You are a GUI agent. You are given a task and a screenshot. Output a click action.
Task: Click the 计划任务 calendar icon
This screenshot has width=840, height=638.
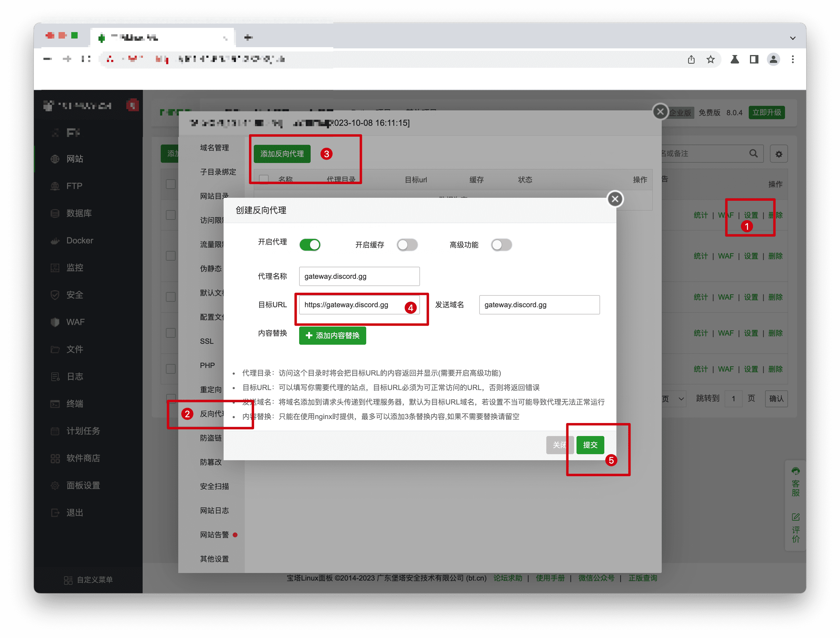55,431
